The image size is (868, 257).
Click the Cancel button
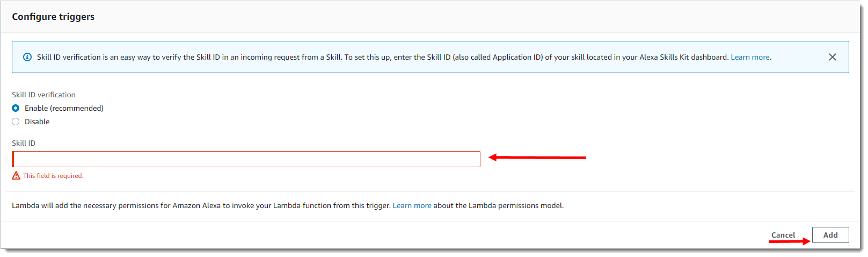point(783,235)
